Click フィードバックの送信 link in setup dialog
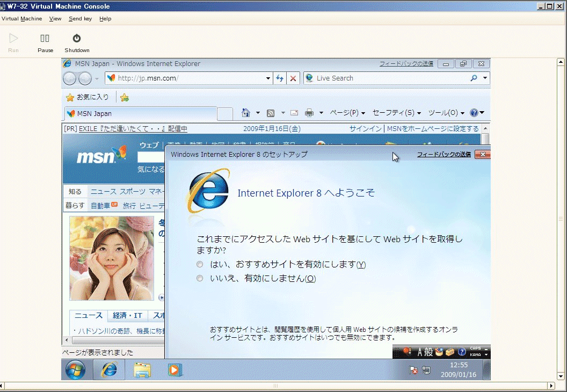 point(444,155)
